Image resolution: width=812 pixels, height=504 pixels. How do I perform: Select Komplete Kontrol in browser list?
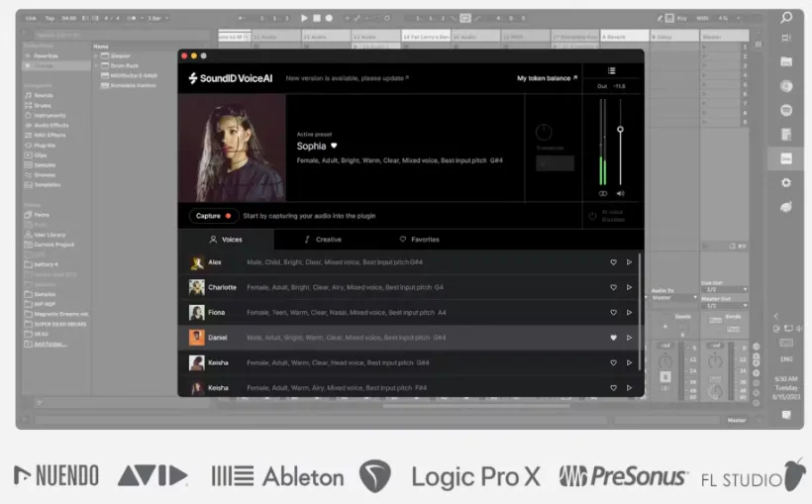(129, 85)
